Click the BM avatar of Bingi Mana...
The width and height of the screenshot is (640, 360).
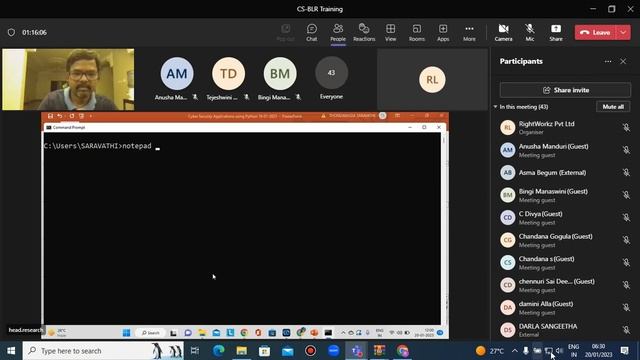point(280,73)
